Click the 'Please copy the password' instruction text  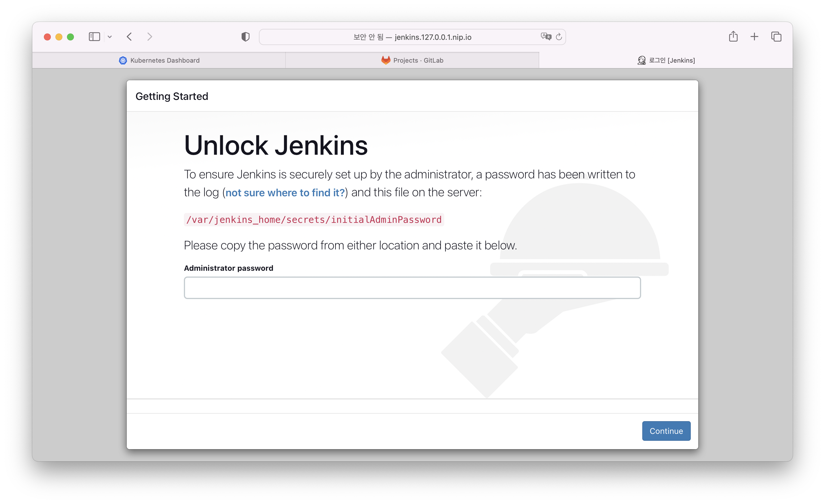[350, 245]
